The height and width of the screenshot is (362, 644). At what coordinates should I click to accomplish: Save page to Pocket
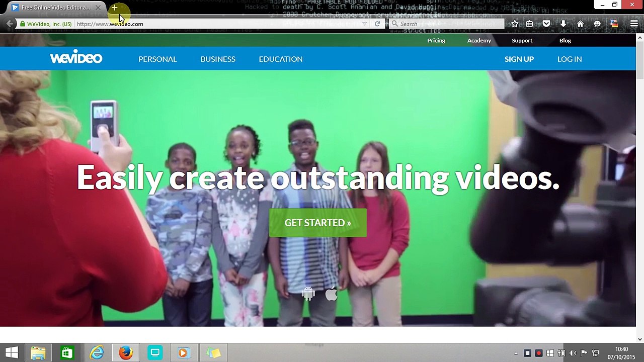[546, 24]
